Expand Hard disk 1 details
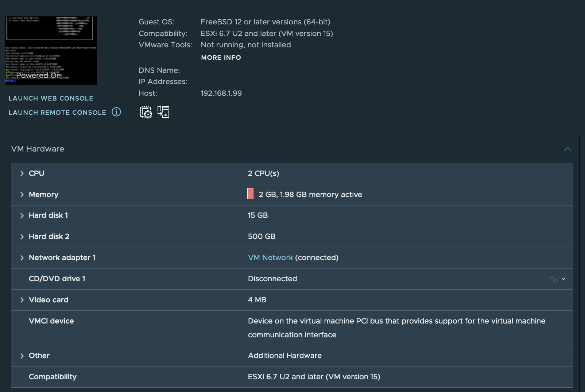585x392 pixels. pos(22,216)
